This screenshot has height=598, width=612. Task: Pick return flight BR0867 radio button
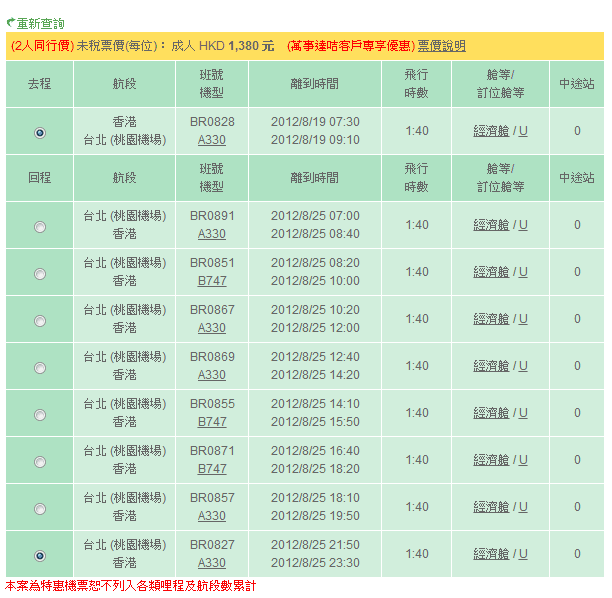click(40, 321)
